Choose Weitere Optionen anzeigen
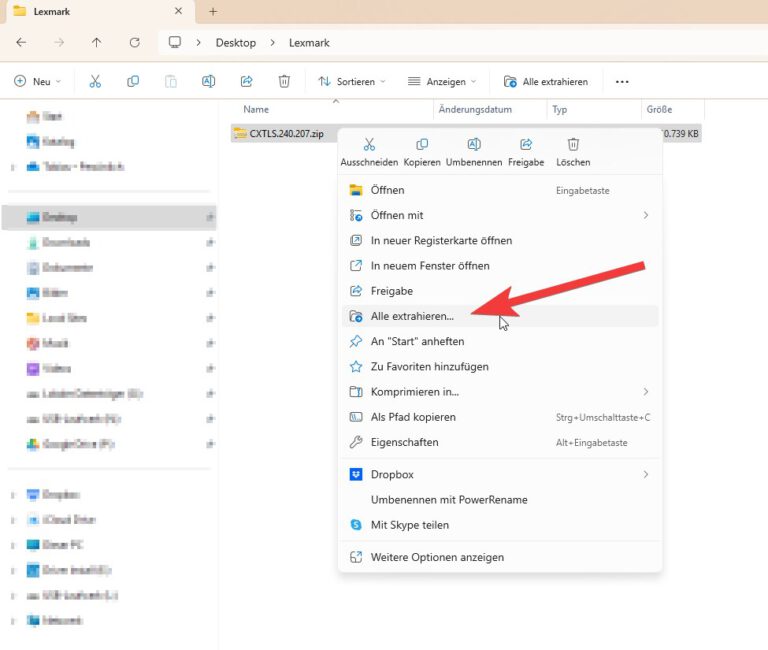This screenshot has width=768, height=650. (x=500, y=557)
